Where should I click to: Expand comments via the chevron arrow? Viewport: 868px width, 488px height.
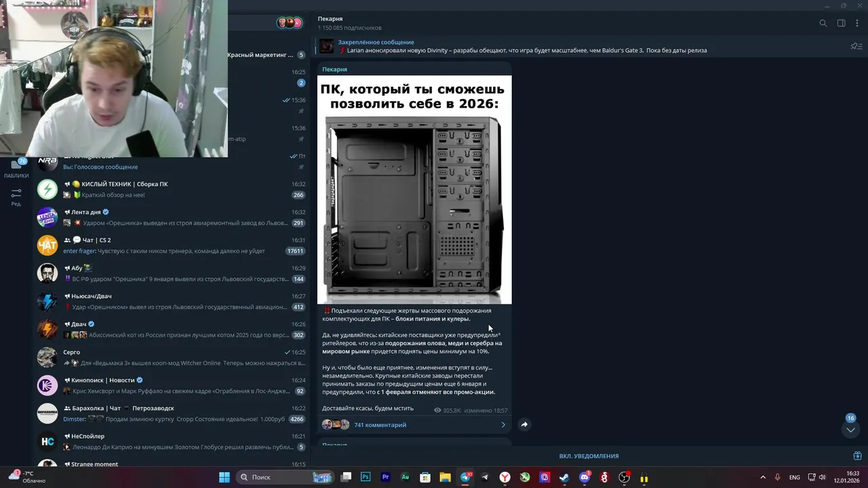[x=503, y=425]
